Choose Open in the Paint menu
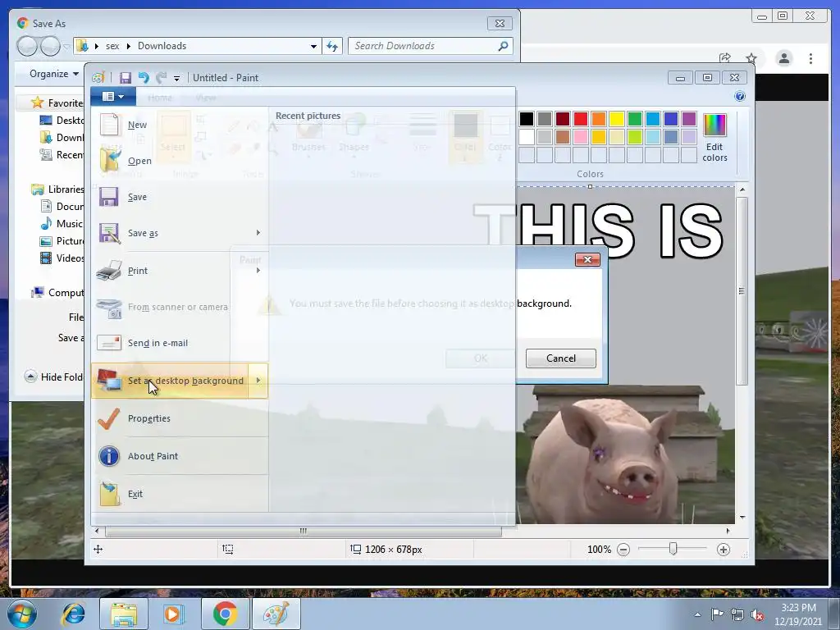The height and width of the screenshot is (630, 840). click(x=180, y=160)
